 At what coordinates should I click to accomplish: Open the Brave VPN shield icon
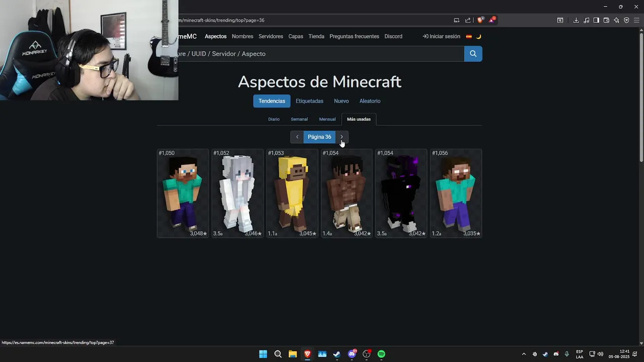pos(626,20)
